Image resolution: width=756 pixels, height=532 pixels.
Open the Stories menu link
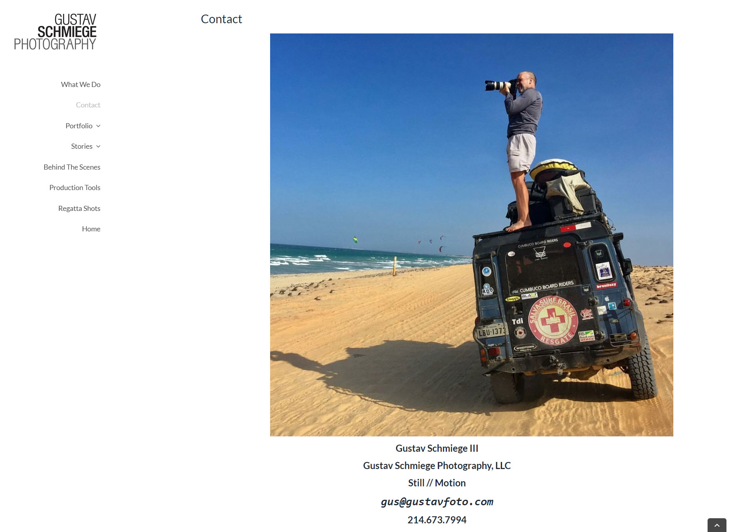click(82, 146)
